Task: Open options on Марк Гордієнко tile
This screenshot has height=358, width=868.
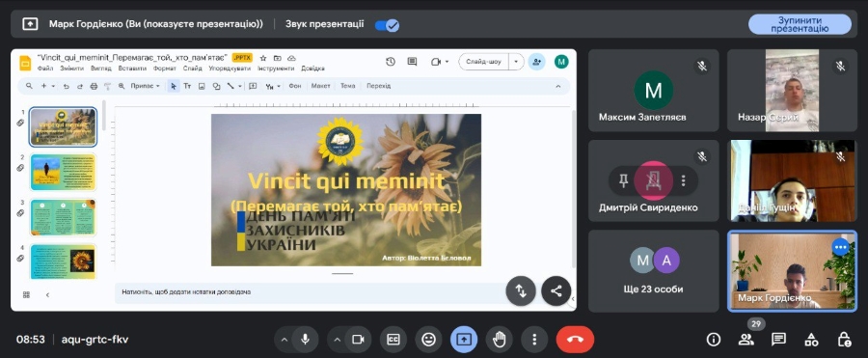Action: tap(840, 247)
